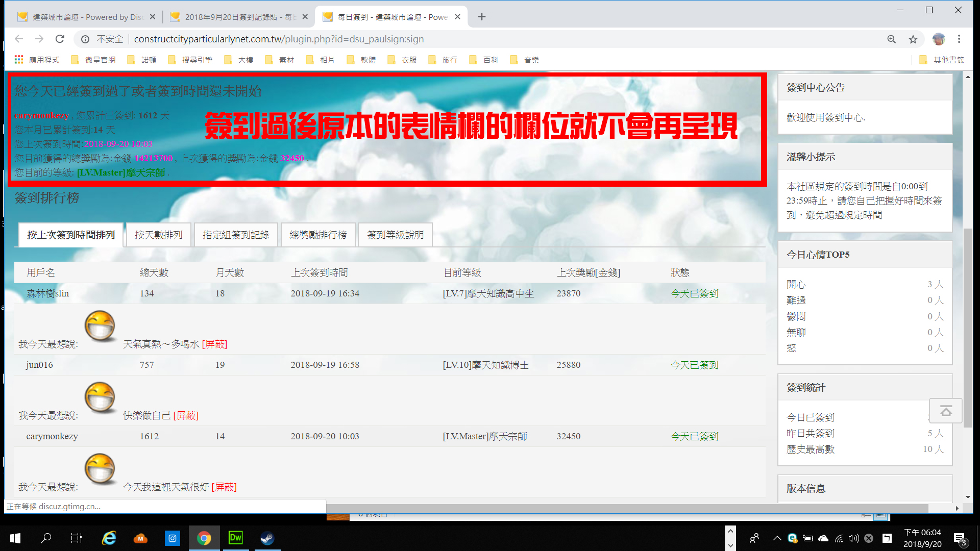
Task: Switch to 按天數排列 tab
Action: click(x=158, y=235)
